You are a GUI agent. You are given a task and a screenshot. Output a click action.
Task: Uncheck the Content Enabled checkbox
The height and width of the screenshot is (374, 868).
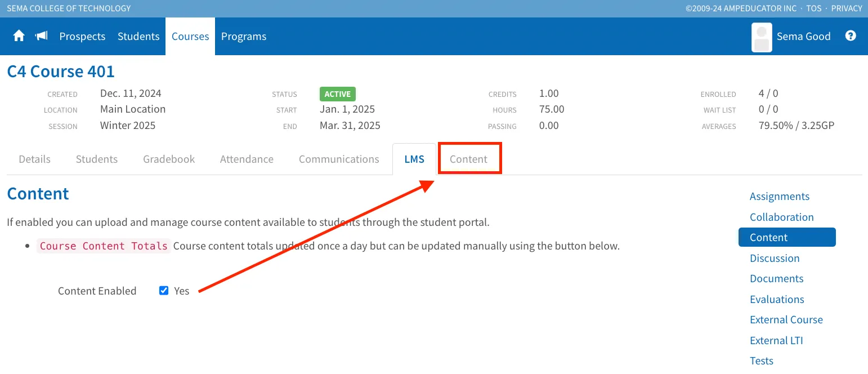click(164, 291)
